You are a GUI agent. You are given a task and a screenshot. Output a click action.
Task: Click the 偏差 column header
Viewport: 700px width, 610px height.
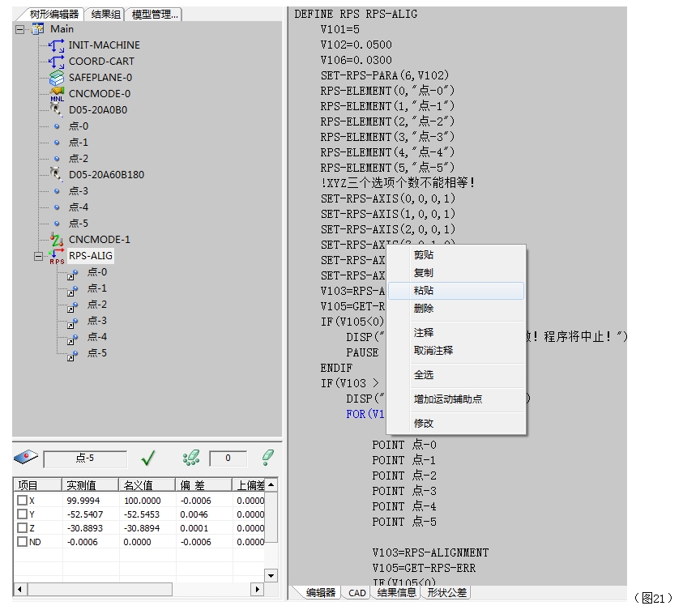tap(203, 485)
